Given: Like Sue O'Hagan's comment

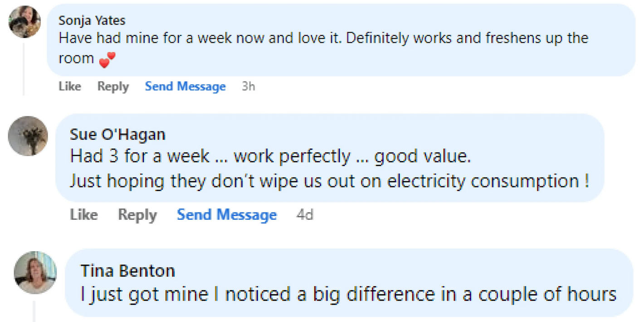Looking at the screenshot, I should [x=84, y=214].
